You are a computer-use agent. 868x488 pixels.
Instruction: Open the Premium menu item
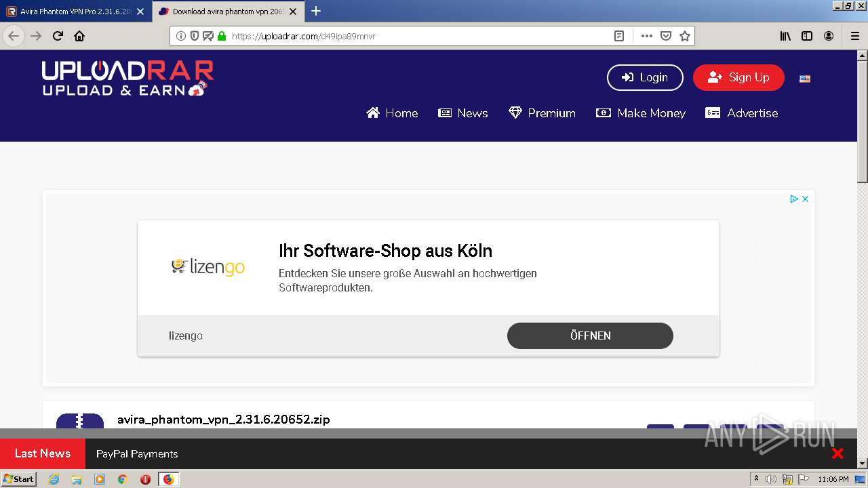click(542, 113)
